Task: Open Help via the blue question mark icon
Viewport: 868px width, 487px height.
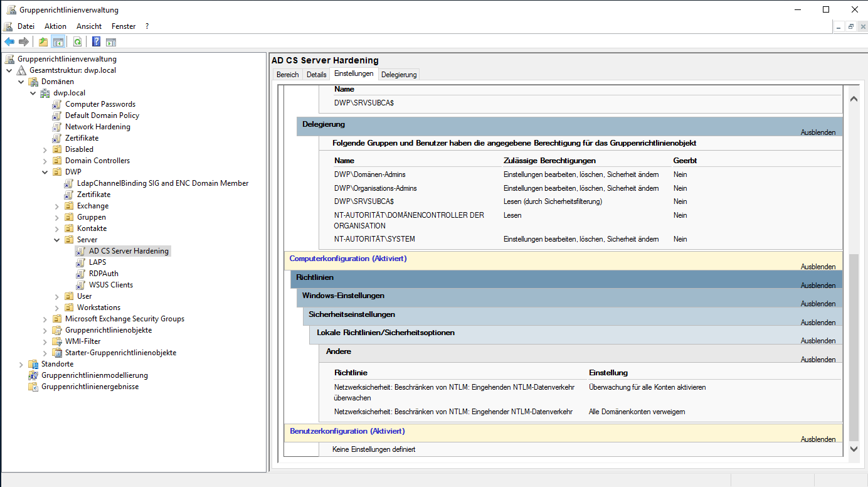Action: point(96,42)
